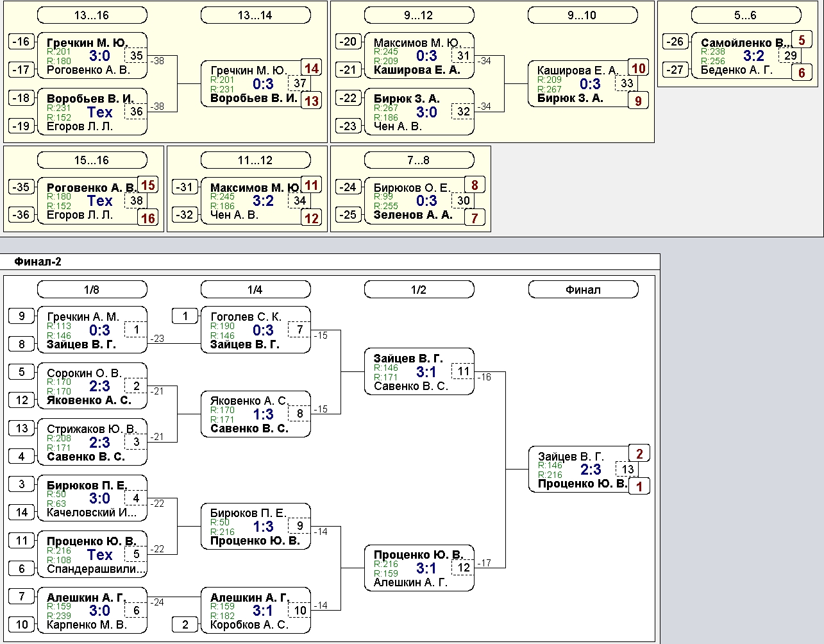Select match number box 30
Image resolution: width=824 pixels, height=644 pixels.
point(464,200)
